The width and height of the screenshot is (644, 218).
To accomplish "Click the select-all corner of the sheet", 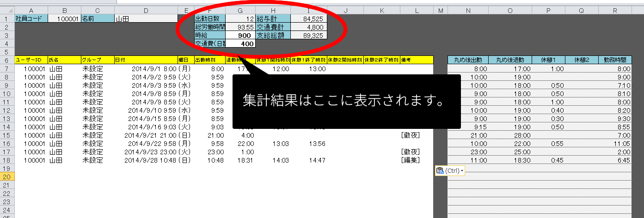I will [7, 11].
